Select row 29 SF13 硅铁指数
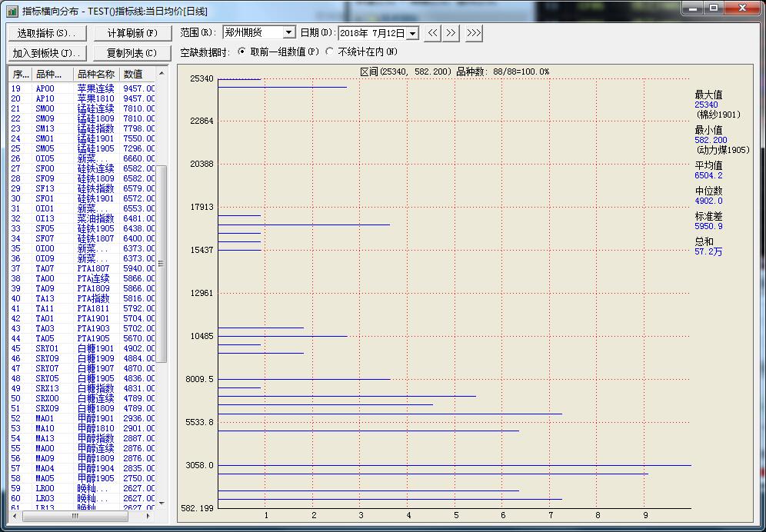Viewport: 766px width, 532px height. tap(82, 188)
